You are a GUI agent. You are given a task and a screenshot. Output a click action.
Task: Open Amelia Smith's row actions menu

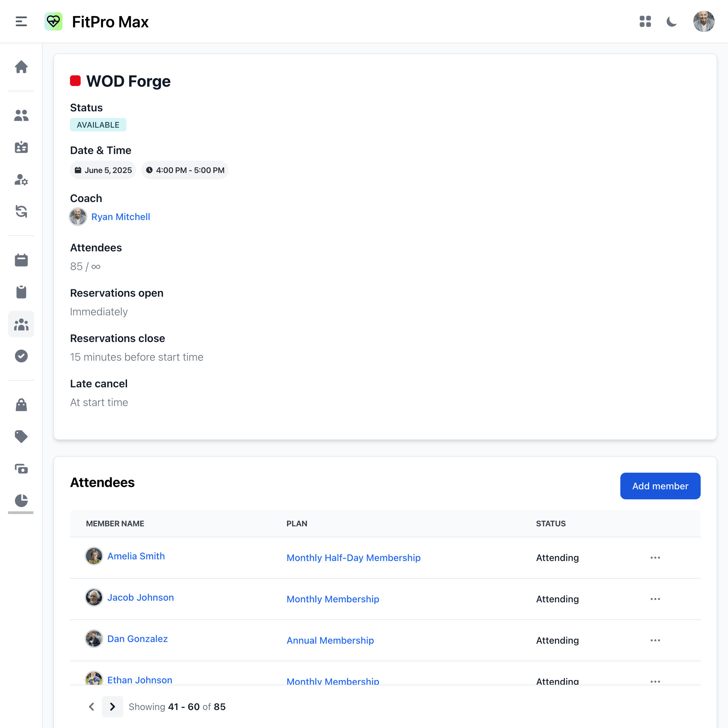click(655, 558)
